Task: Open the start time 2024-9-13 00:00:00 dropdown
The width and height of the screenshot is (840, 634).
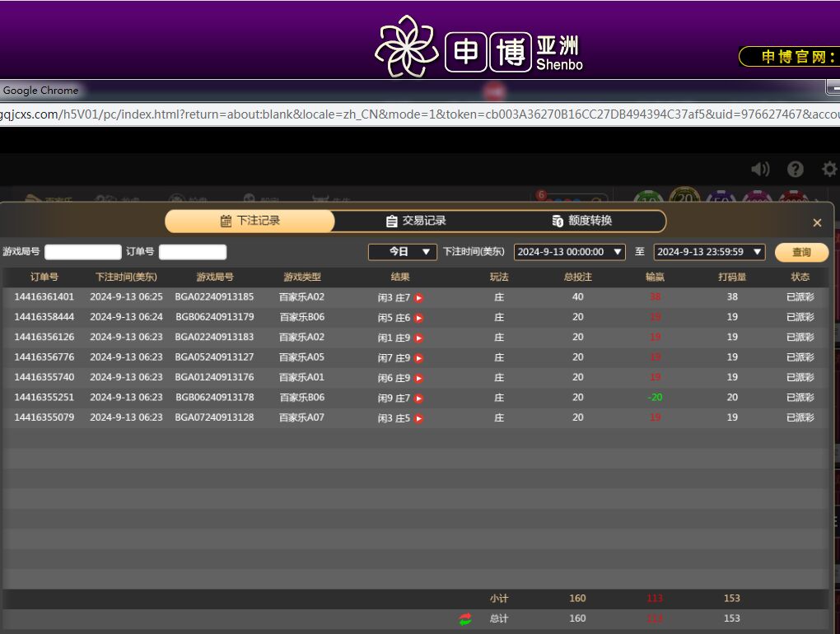Action: pyautogui.click(x=569, y=252)
